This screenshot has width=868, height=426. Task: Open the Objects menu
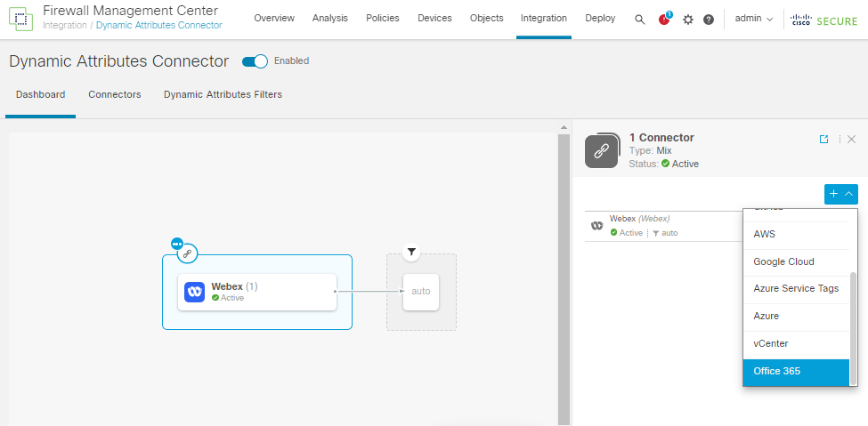[x=487, y=19]
